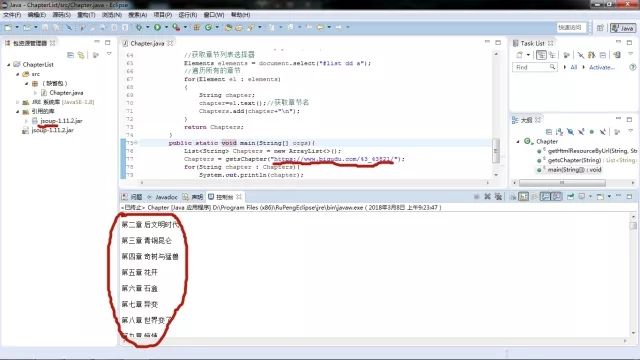
Task: Click the Focus on Workweek icon in Task List
Action: 566,55
